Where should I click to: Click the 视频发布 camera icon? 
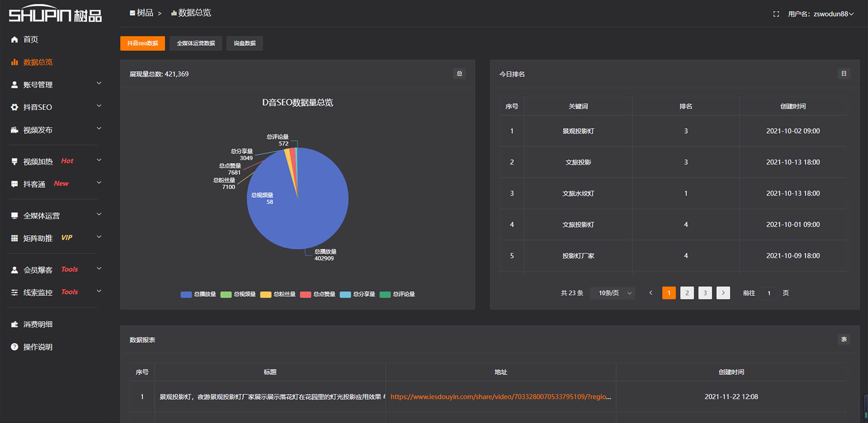[x=14, y=130]
